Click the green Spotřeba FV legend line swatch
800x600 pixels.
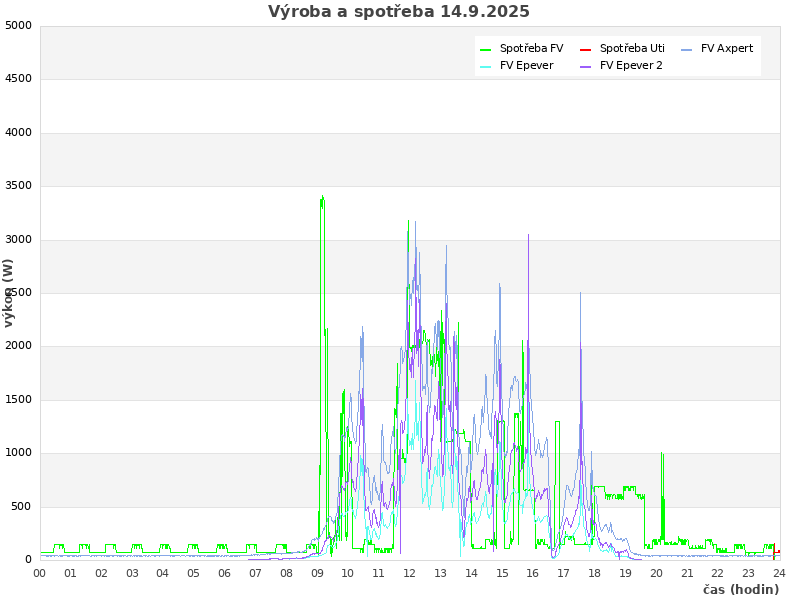tap(486, 49)
